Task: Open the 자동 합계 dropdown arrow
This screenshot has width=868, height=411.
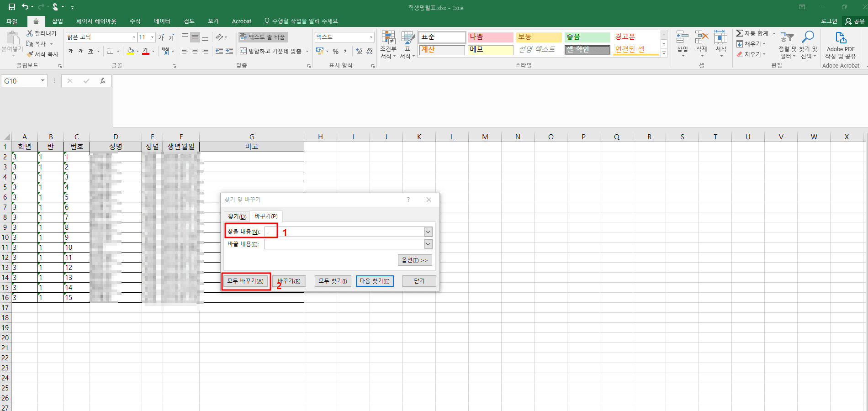Action: (774, 33)
